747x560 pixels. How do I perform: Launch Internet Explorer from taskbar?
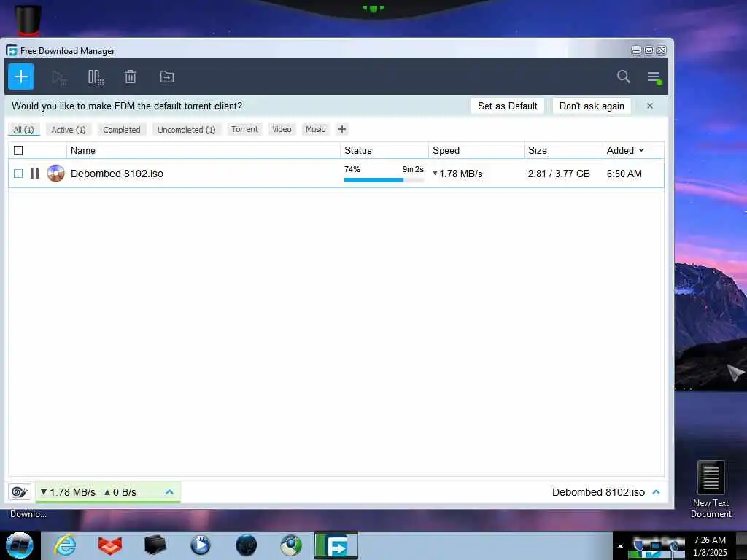tap(65, 545)
